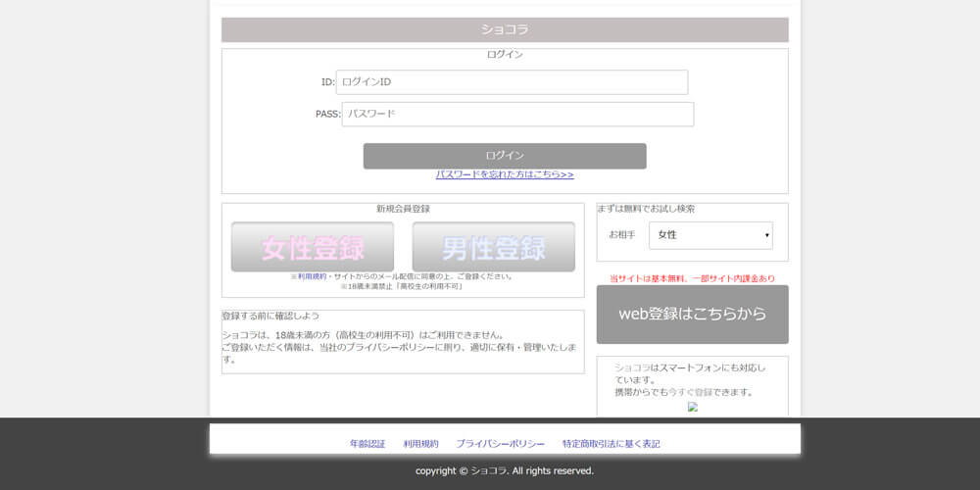Open パスワードを忘れた方はこちら link
The width and height of the screenshot is (980, 490).
pos(505,174)
